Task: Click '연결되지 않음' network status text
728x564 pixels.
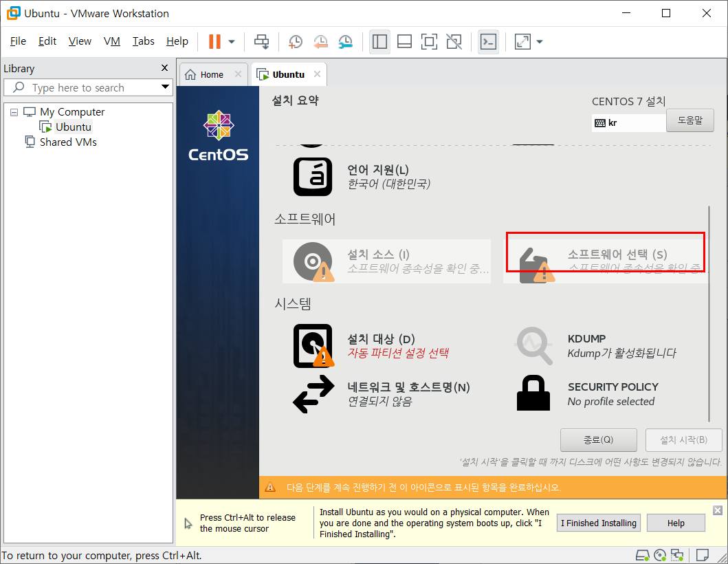Action: 379,401
